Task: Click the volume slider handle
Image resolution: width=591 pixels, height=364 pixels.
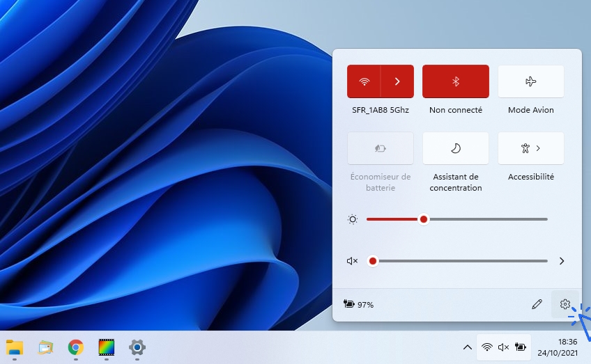Action: tap(373, 261)
